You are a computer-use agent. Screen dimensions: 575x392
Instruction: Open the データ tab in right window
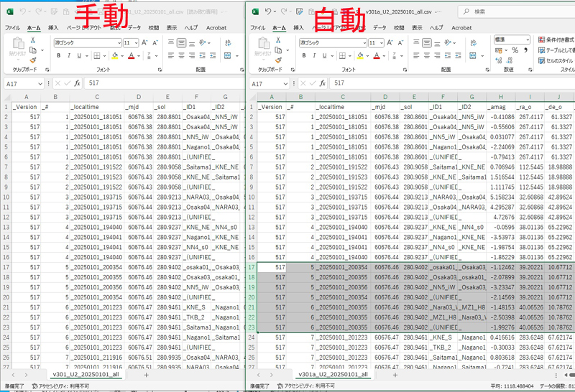(379, 27)
